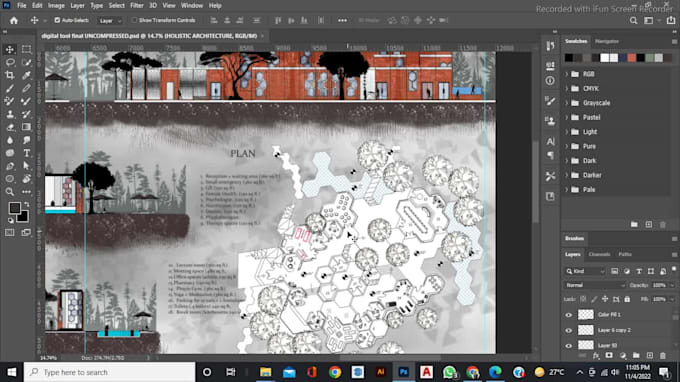680x382 pixels.
Task: Toggle lock position for layer
Action: [x=605, y=299]
